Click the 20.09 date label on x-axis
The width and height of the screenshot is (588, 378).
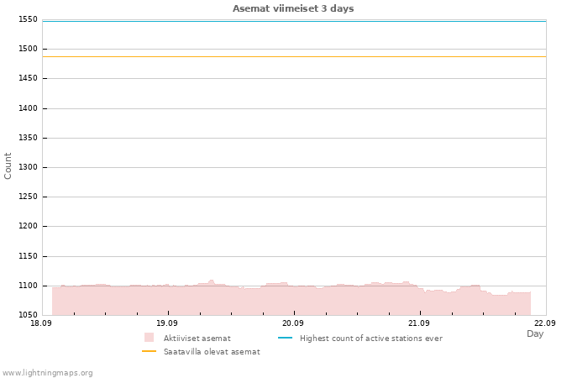click(x=293, y=323)
